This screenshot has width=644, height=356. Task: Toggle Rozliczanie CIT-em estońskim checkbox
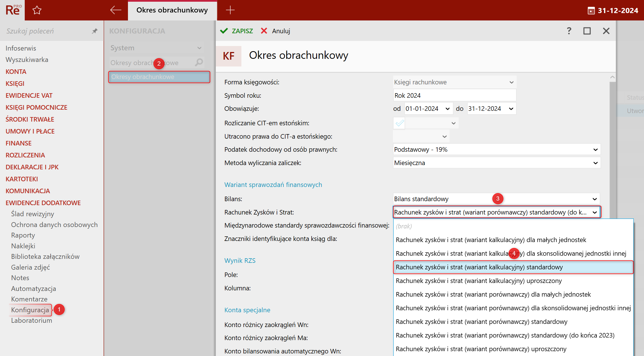[x=399, y=123]
